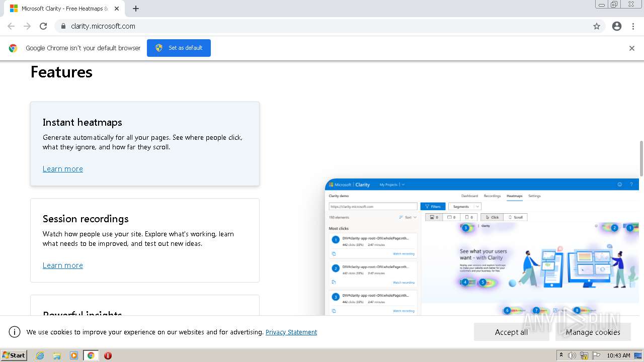The image size is (644, 362).
Task: Open Manage cookies options
Action: coord(593,332)
